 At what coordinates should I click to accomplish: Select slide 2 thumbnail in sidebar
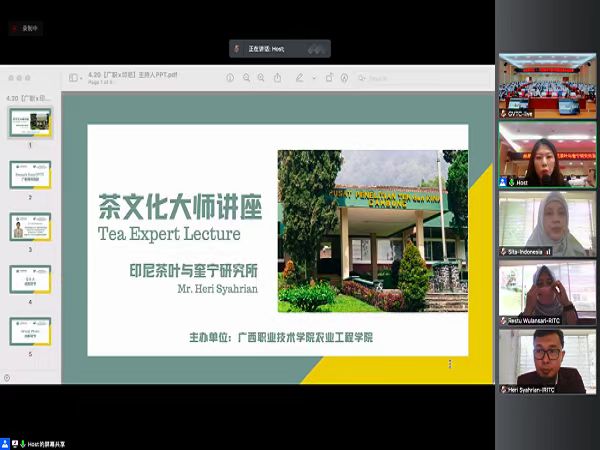[30, 174]
